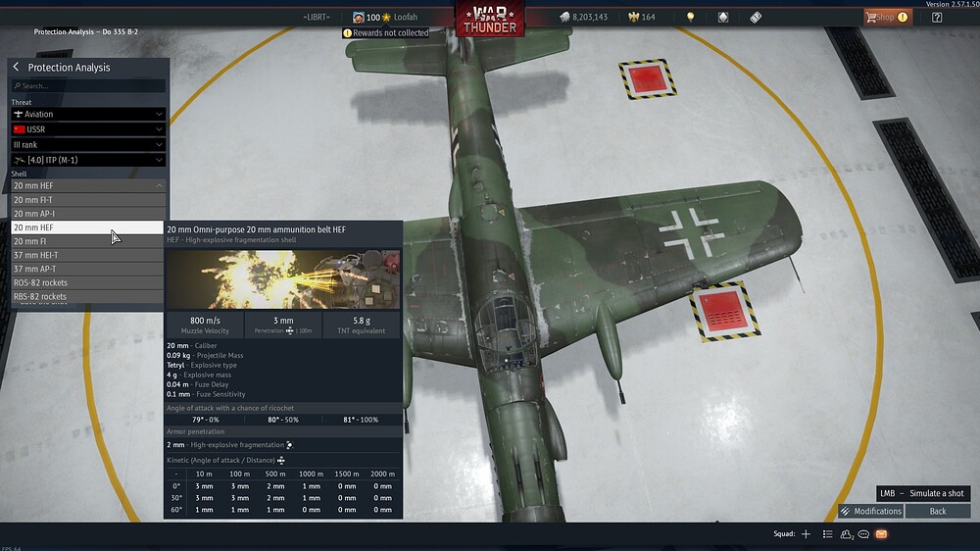
Task: Click the diamond-shaped icon in top bar
Action: (x=723, y=17)
